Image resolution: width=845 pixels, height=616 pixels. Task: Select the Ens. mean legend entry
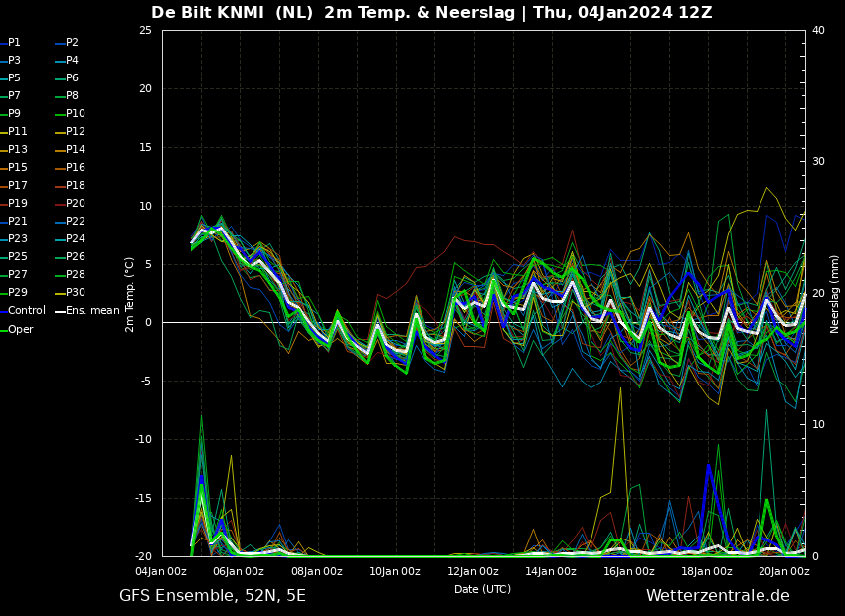[x=87, y=310]
